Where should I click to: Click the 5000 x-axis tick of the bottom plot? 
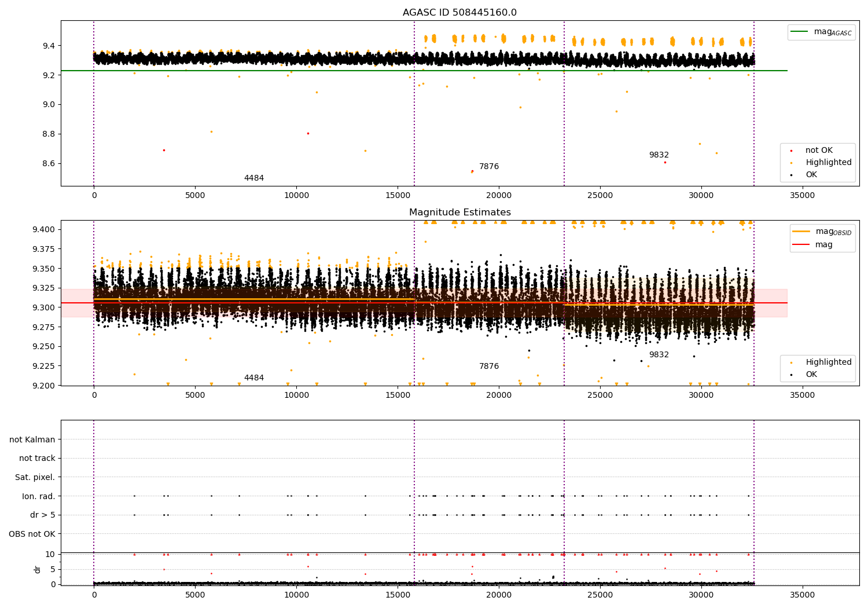[195, 595]
